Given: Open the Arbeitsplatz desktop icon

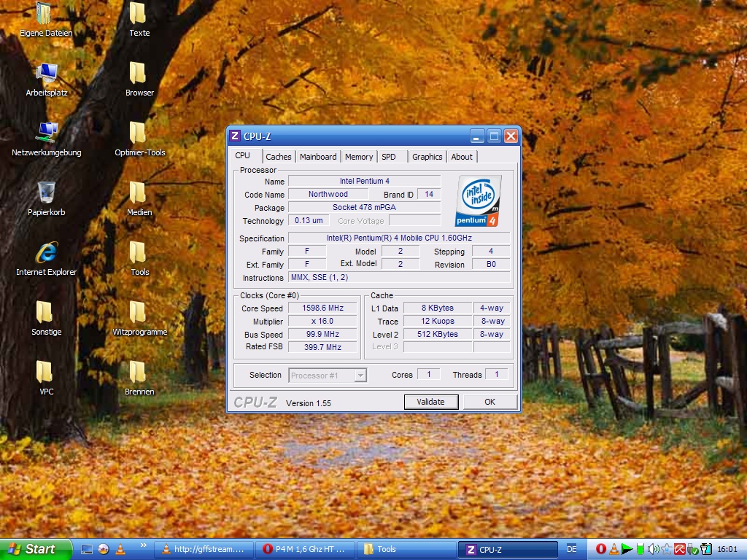Looking at the screenshot, I should coord(47,74).
